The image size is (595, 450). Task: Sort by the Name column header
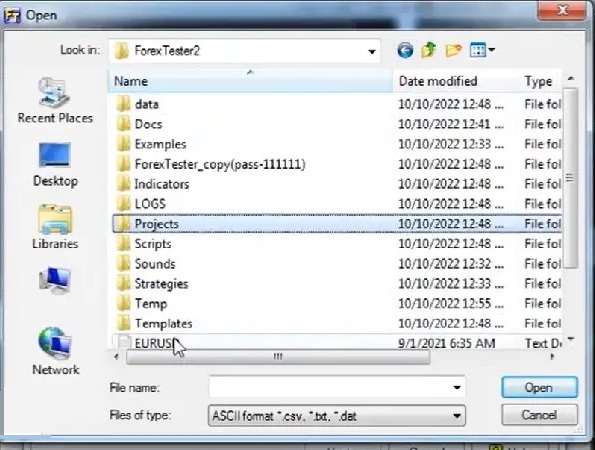(250, 81)
